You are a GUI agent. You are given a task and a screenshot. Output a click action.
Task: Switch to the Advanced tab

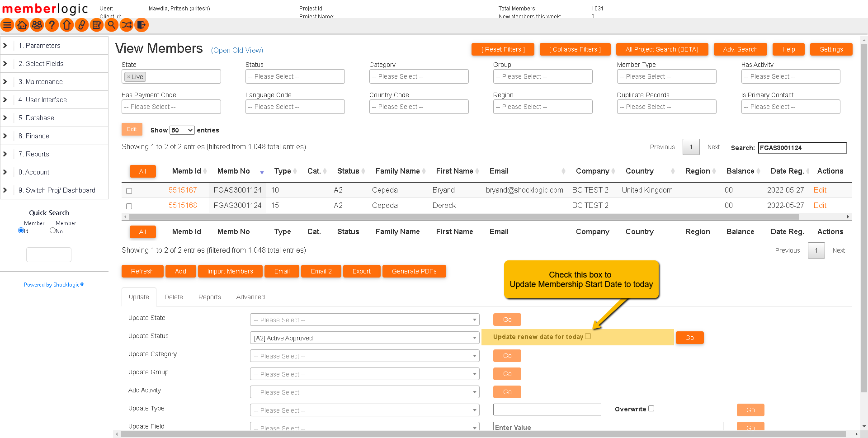[250, 297]
